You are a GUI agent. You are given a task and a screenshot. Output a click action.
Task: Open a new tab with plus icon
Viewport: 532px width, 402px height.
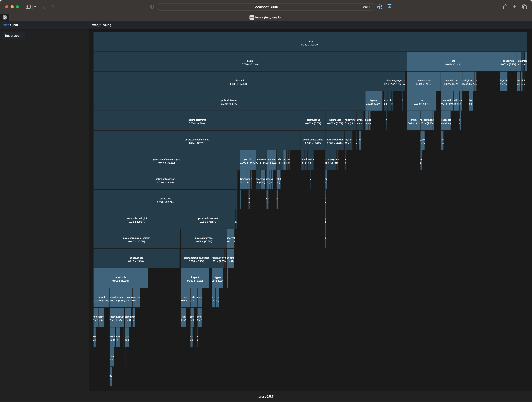[514, 7]
